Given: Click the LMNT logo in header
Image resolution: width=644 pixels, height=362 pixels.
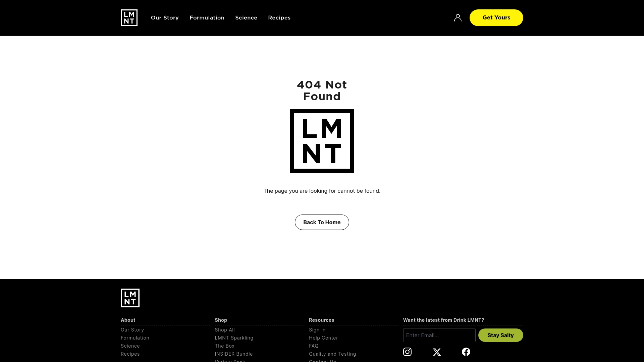Looking at the screenshot, I should pos(129,18).
